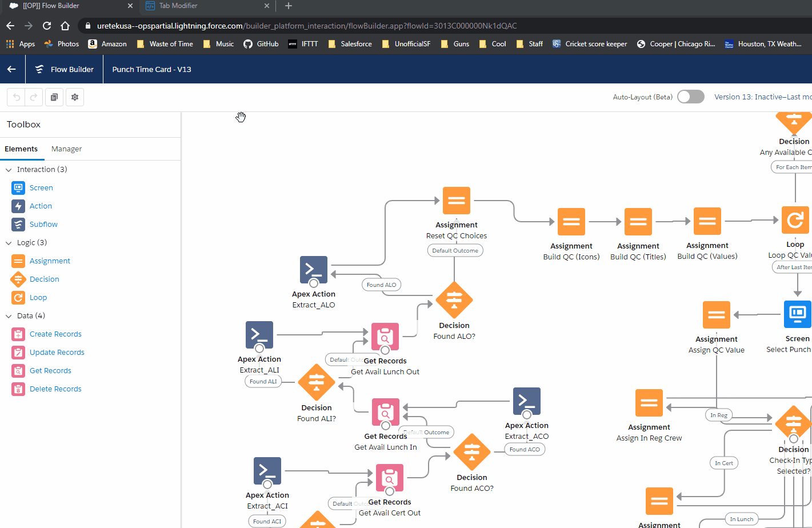812x528 pixels.
Task: Enable the Auto-Layout (Beta) toggle
Action: coord(690,97)
